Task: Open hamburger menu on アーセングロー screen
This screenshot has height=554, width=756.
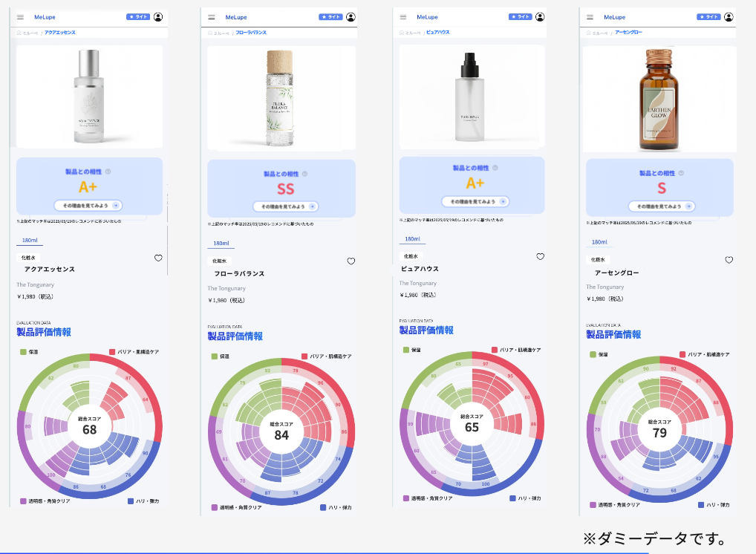Action: (590, 17)
